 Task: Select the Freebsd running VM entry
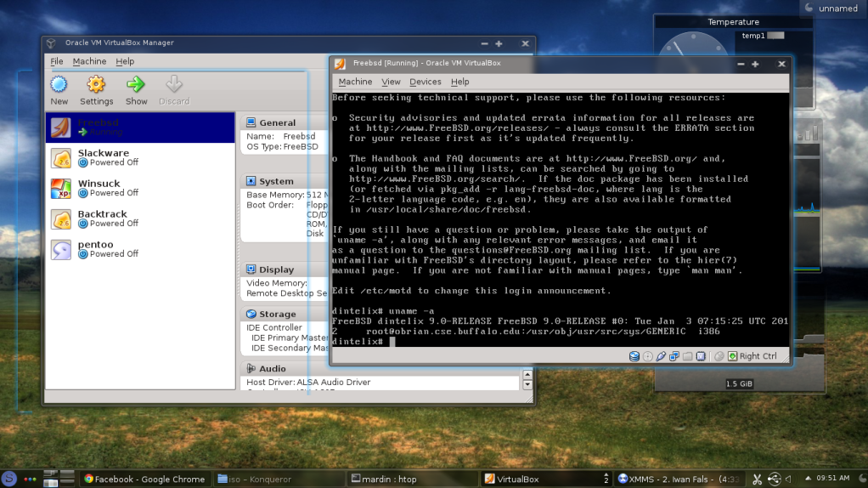coord(140,128)
